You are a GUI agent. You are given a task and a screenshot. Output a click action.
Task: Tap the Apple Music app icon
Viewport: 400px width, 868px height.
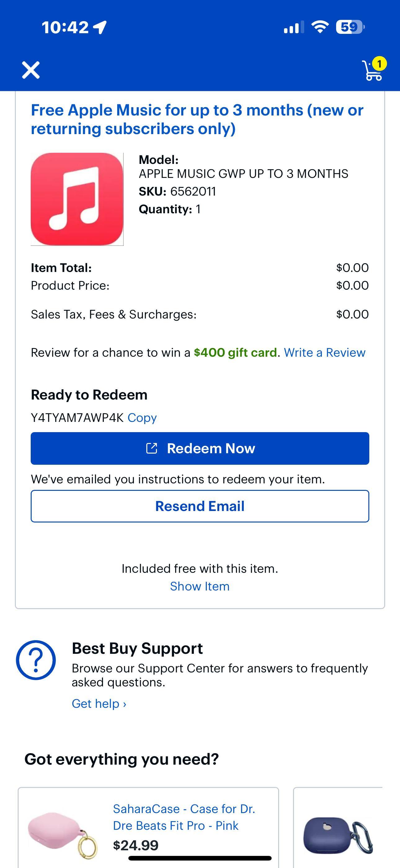click(77, 199)
